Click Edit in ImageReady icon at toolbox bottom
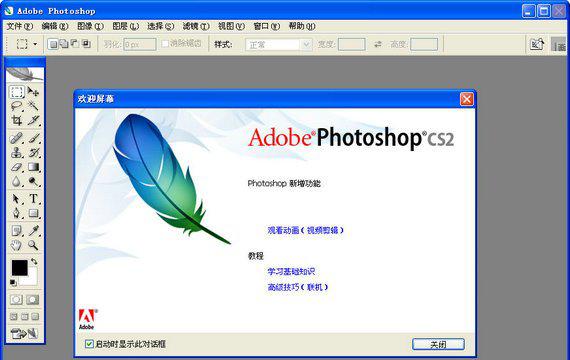This screenshot has height=360, width=570. click(24, 333)
